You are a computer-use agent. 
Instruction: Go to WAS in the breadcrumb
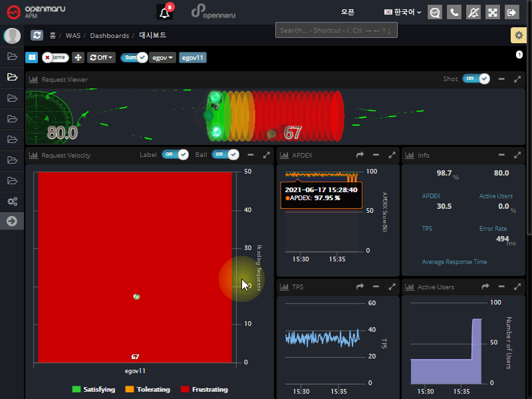(x=72, y=35)
